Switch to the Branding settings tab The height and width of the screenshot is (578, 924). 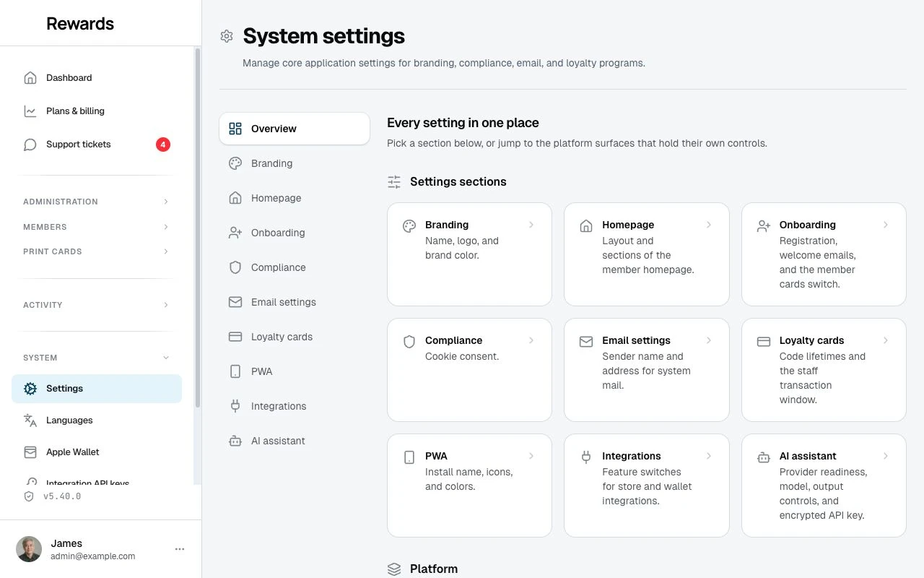click(x=295, y=163)
